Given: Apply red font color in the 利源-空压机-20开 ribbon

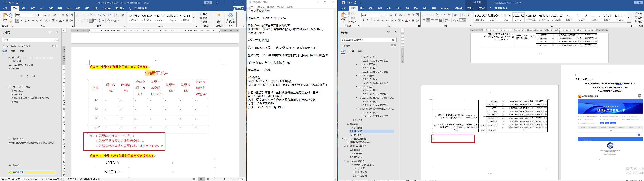Looking at the screenshot, I should (406, 21).
